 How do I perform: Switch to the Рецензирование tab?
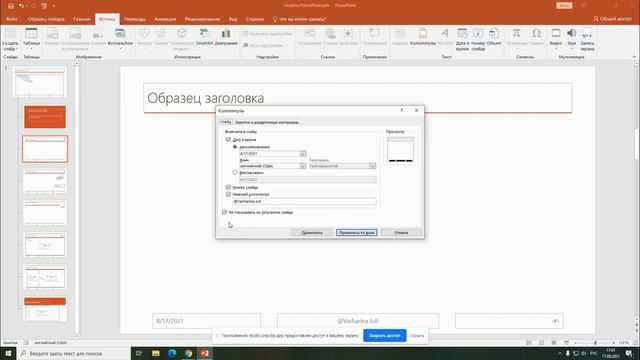pyautogui.click(x=202, y=19)
